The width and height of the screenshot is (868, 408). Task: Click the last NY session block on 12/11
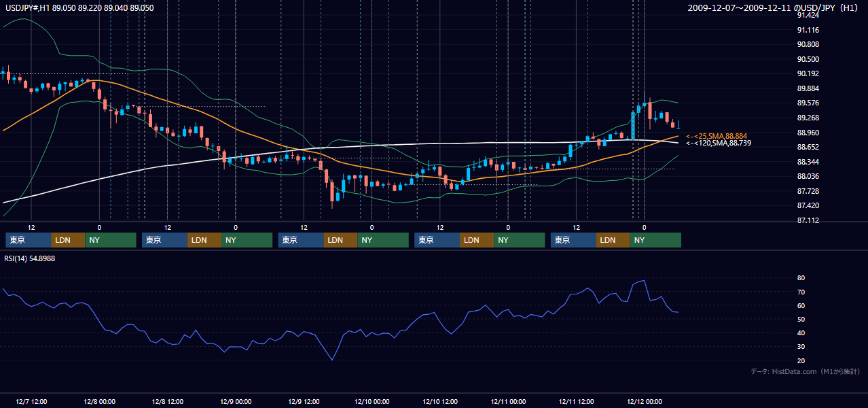[655, 240]
